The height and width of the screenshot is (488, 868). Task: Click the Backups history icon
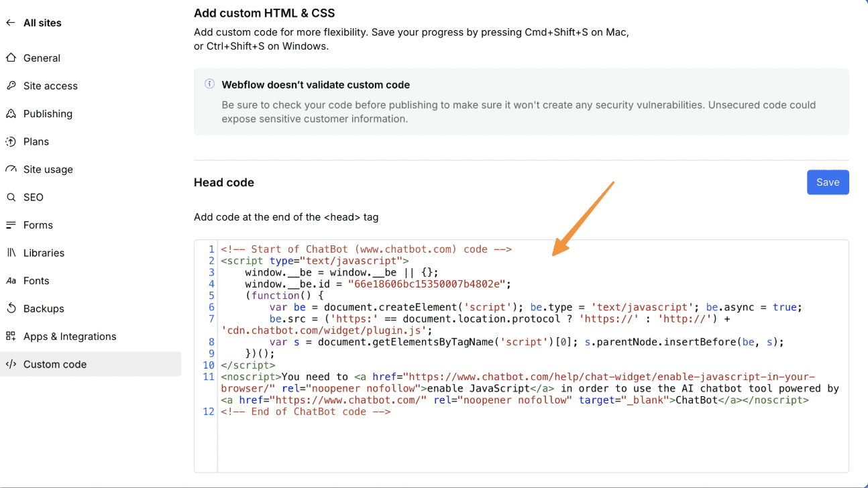(x=11, y=308)
